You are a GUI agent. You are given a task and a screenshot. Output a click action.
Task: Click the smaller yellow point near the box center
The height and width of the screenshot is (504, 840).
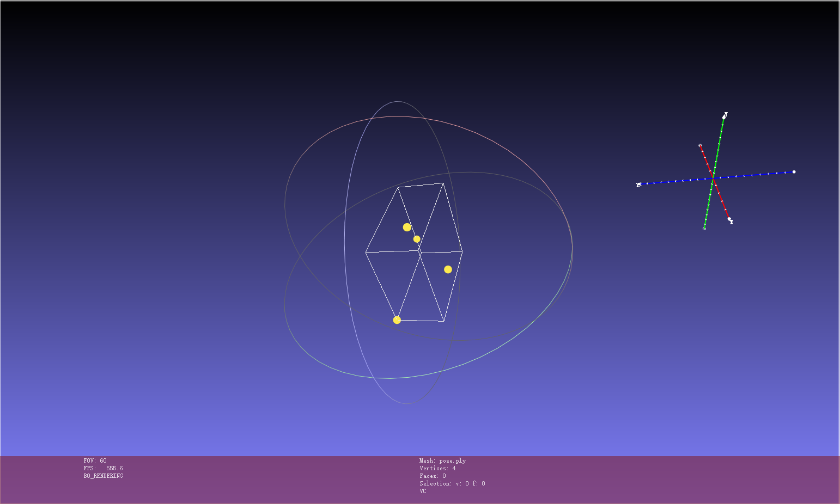click(x=417, y=239)
